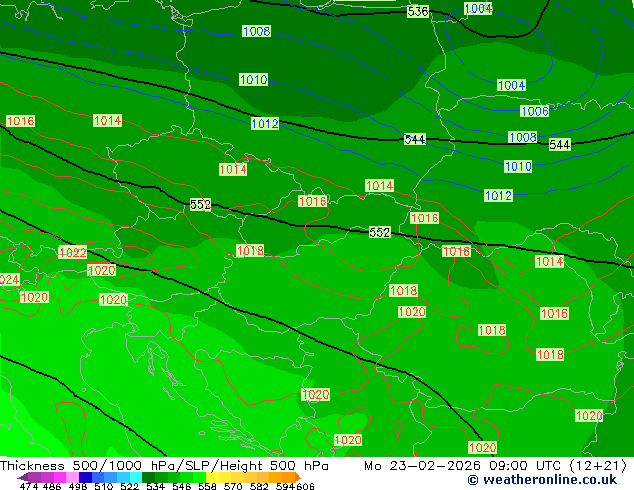The image size is (634, 490).
Task: Click the orange right arrow tip of legend
Action: [x=297, y=477]
